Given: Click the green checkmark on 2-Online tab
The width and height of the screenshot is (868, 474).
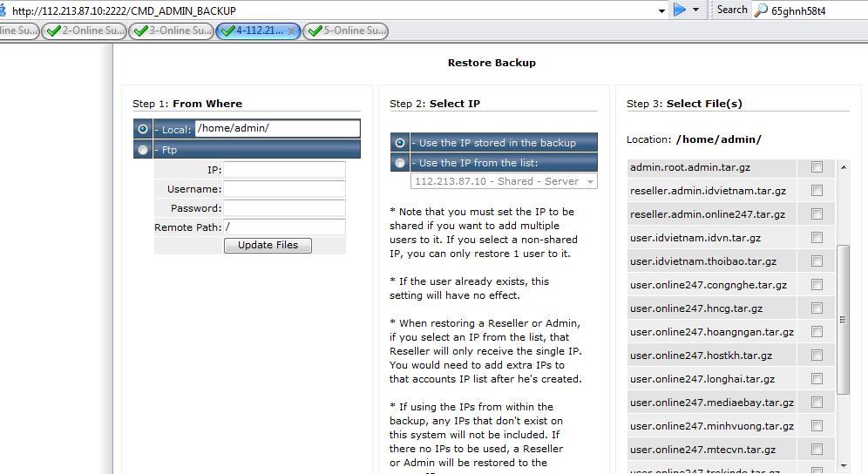Looking at the screenshot, I should (54, 30).
